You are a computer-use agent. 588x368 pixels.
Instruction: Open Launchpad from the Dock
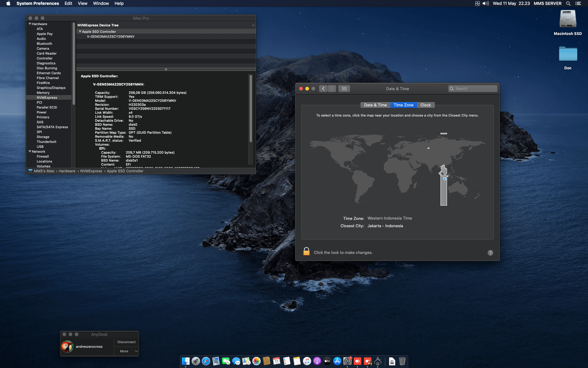click(x=195, y=361)
